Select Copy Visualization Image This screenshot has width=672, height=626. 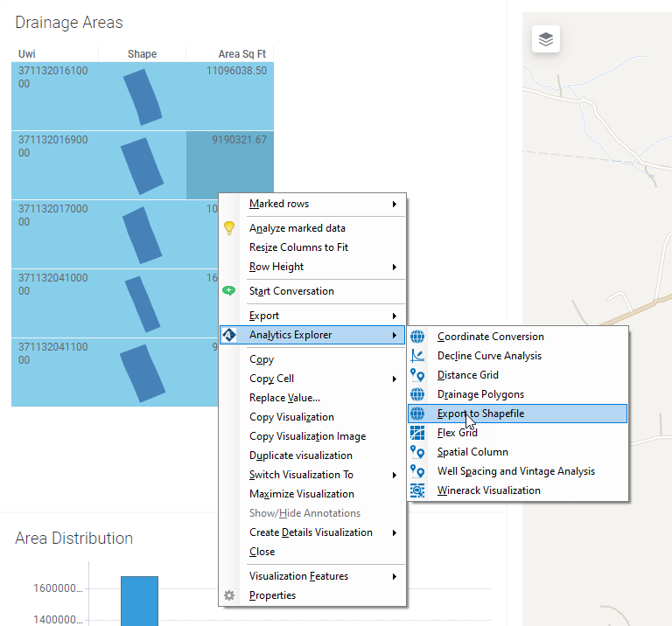coord(312,436)
